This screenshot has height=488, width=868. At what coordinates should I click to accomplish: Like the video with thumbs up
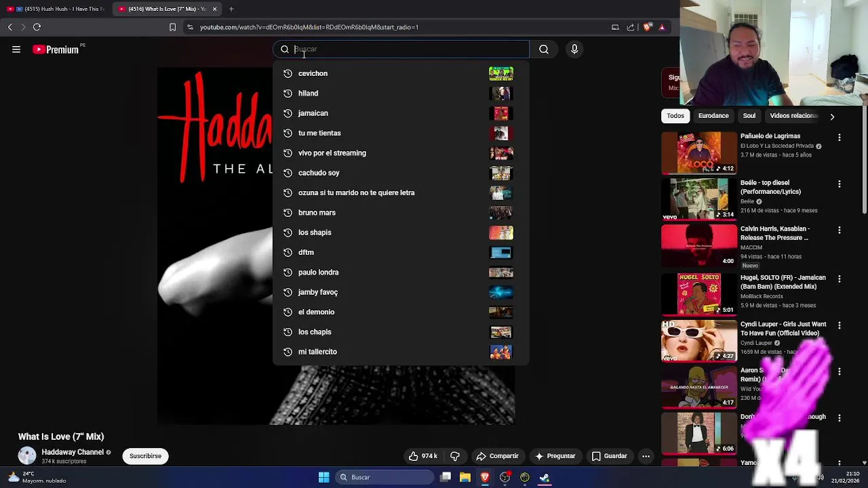pos(423,456)
